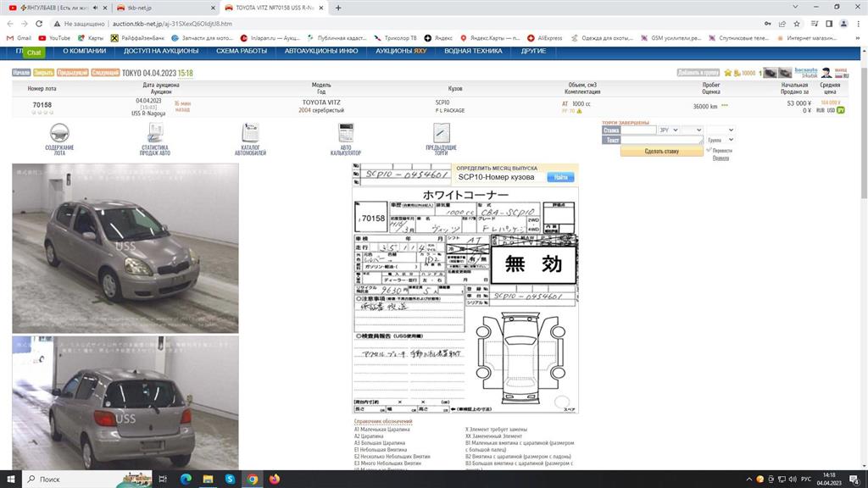Viewport: 868px width, 488px height.
Task: Click the SCP10 body number input field
Action: click(500, 177)
